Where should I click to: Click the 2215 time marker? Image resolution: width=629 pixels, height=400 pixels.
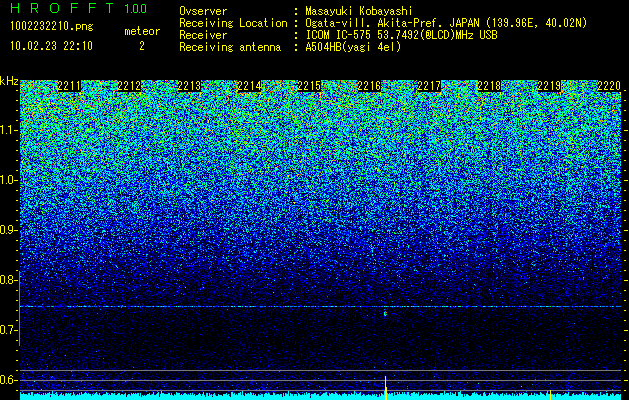tap(309, 86)
